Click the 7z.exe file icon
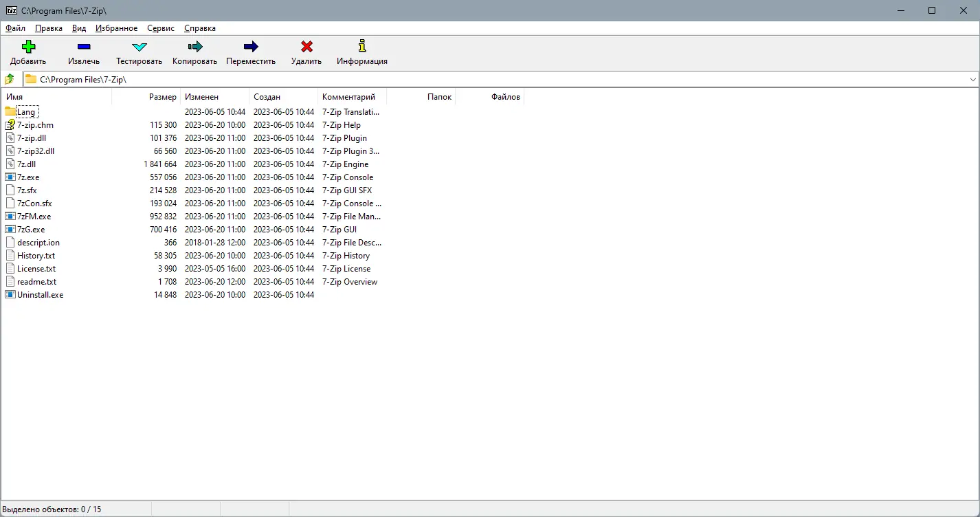 point(10,177)
